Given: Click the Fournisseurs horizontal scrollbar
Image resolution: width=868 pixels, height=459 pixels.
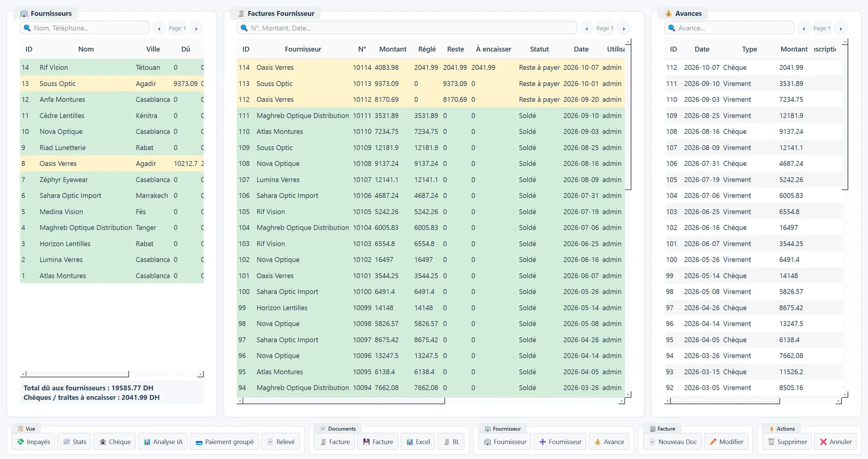Looking at the screenshot, I should (x=77, y=374).
